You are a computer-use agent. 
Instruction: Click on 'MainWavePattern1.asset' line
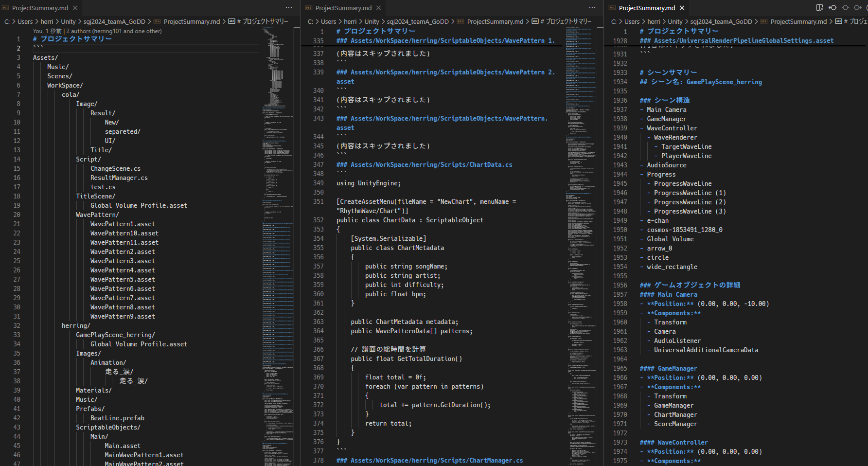pos(144,455)
